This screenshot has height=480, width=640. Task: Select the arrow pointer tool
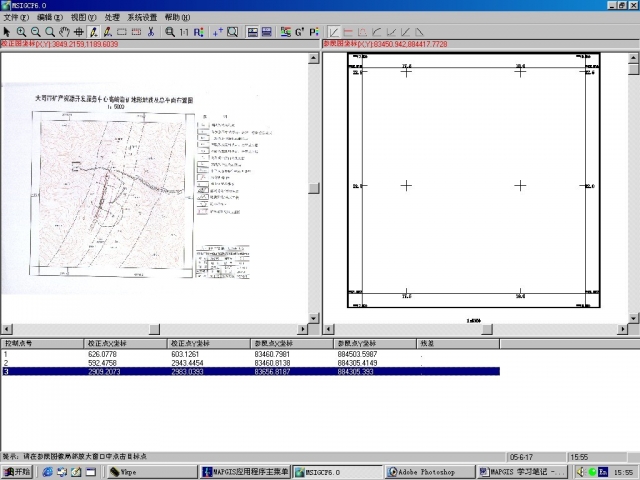click(x=8, y=32)
